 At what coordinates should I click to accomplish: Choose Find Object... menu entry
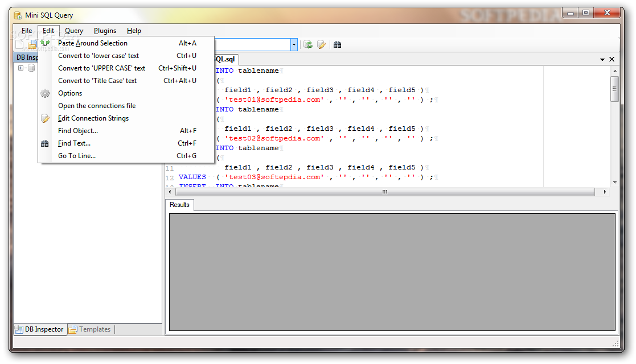click(126, 131)
